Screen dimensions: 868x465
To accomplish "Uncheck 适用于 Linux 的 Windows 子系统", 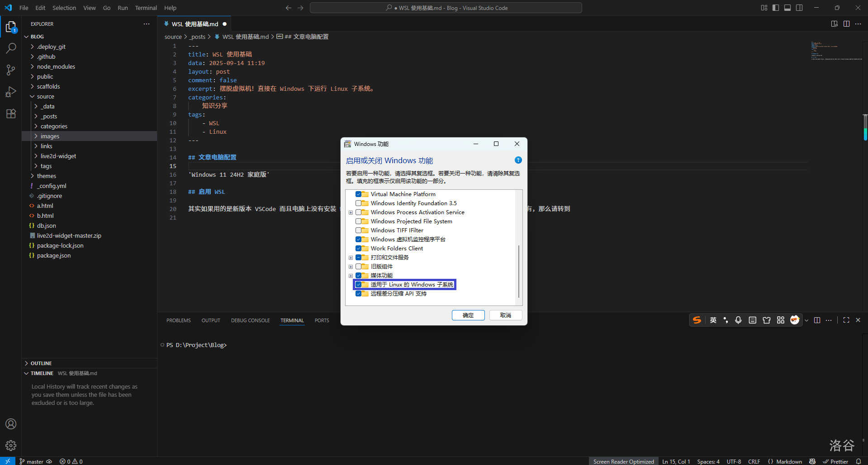I will (x=359, y=284).
